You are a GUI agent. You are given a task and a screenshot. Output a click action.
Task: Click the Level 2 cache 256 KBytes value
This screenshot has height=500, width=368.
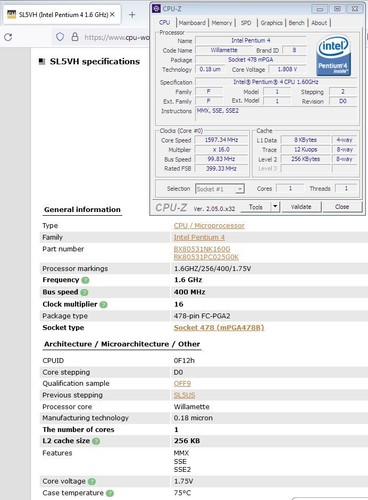[x=305, y=159]
